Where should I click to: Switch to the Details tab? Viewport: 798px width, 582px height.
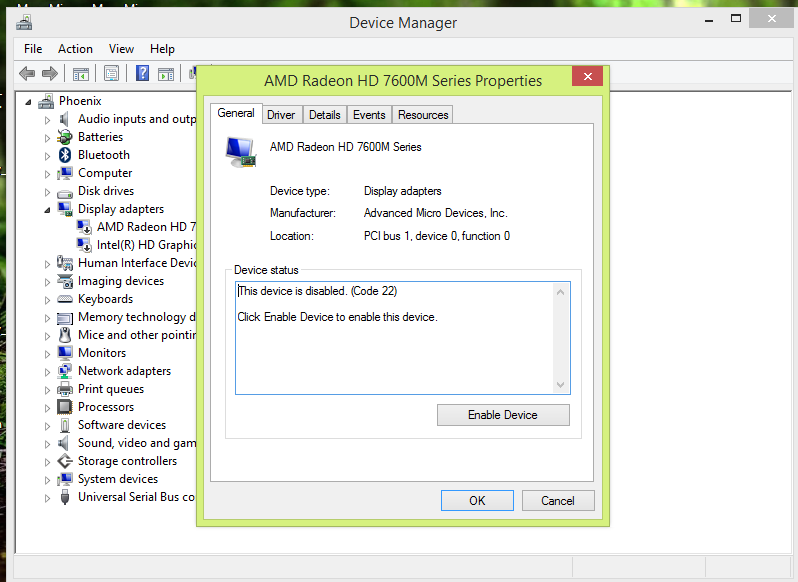point(325,115)
